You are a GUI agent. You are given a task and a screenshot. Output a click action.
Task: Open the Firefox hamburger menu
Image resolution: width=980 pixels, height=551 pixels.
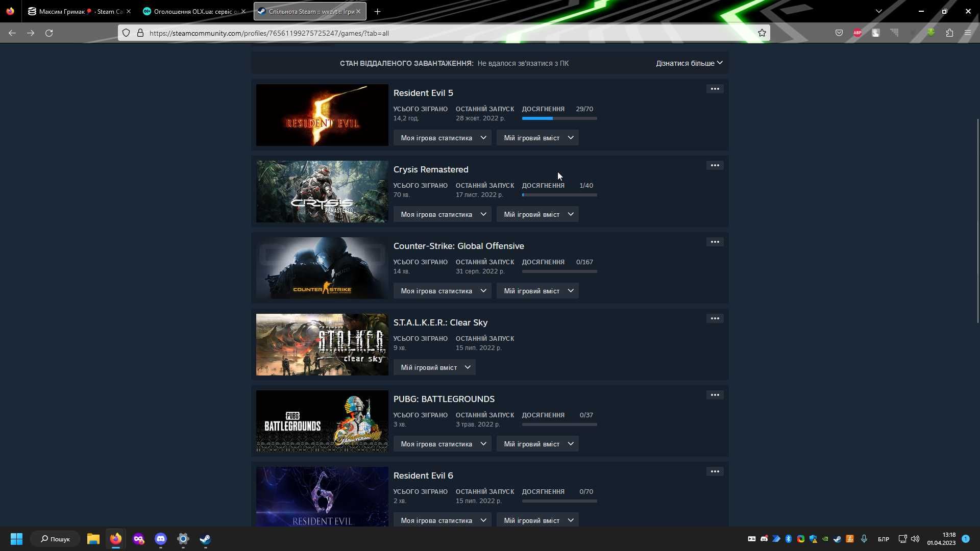pyautogui.click(x=968, y=33)
